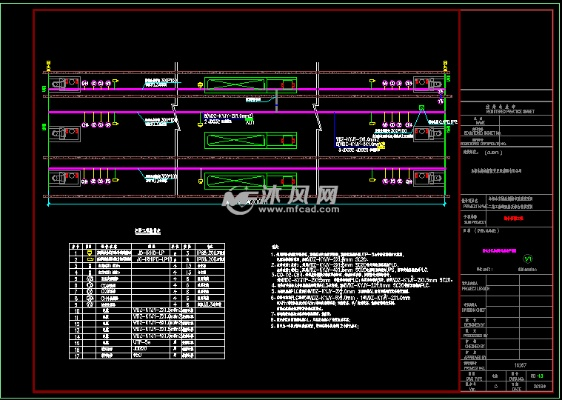The image size is (562, 400).
Task: Click row 17 in the equipment table
Action: click(147, 356)
